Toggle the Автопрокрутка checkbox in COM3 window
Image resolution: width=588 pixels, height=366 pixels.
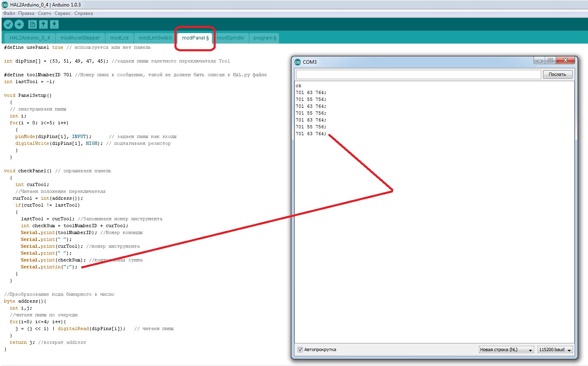point(300,349)
